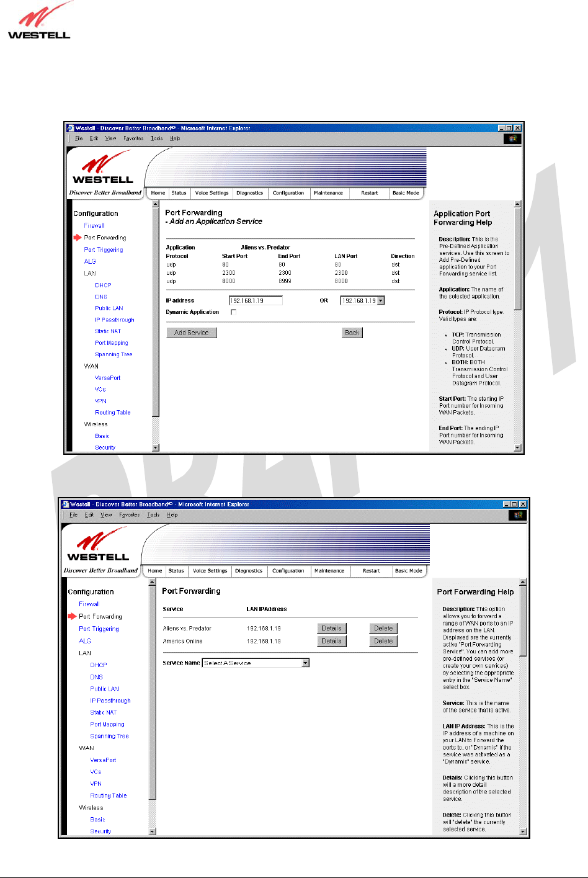588x878 pixels.
Task: Click lower window help panel scrollbar down arrow
Action: click(523, 831)
